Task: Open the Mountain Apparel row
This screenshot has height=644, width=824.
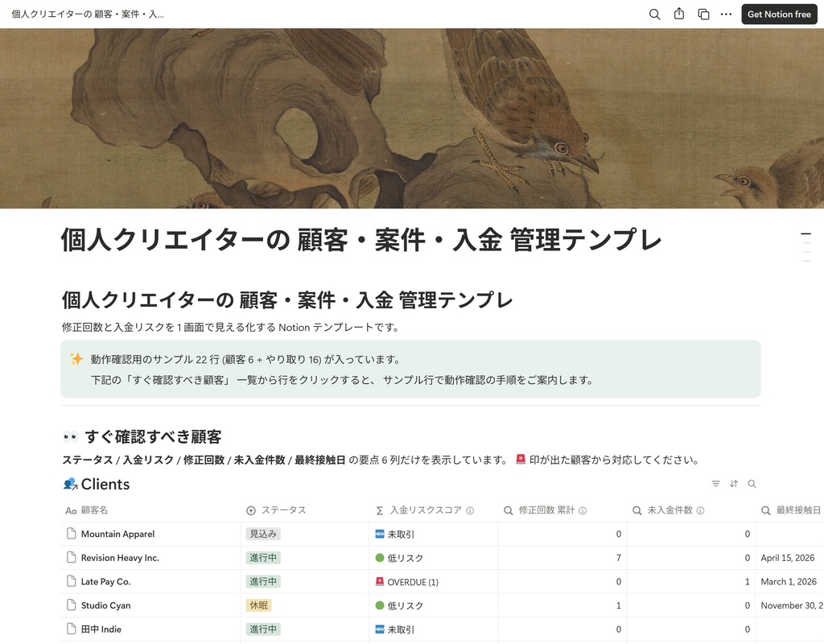Action: tap(117, 535)
